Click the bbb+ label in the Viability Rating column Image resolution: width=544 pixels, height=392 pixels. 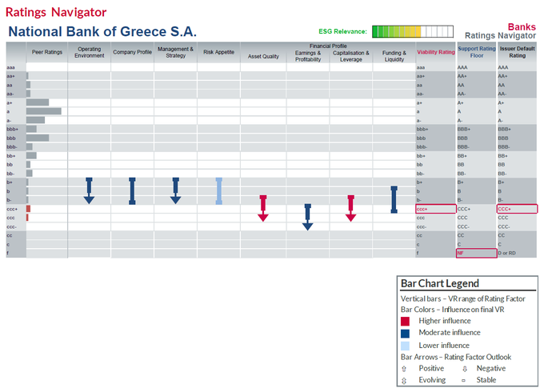[422, 129]
